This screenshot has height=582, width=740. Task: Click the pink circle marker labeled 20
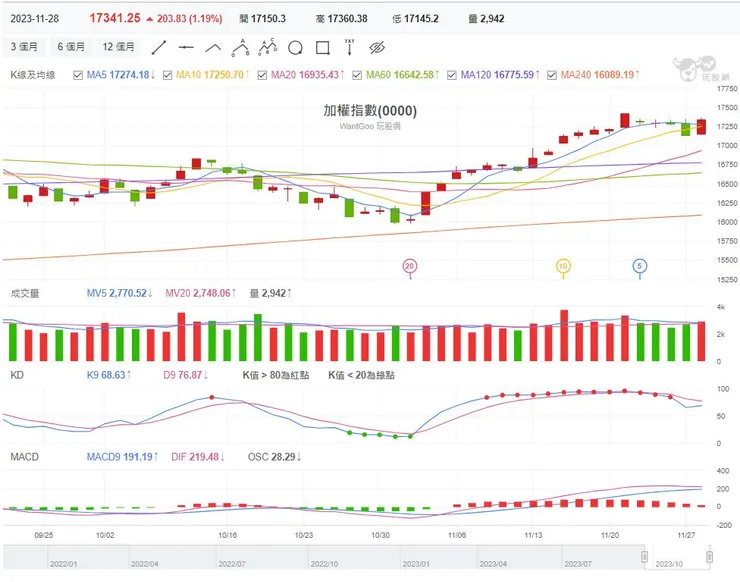pyautogui.click(x=409, y=266)
